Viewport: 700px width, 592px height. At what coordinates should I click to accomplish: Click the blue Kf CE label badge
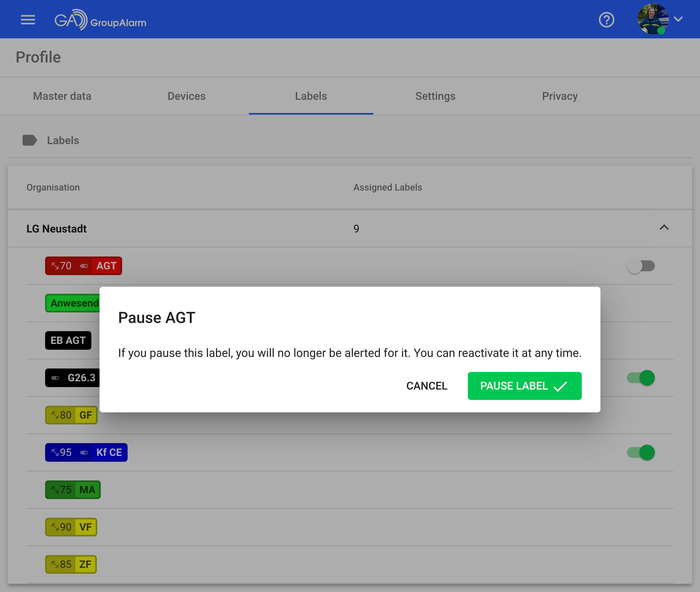coord(86,452)
